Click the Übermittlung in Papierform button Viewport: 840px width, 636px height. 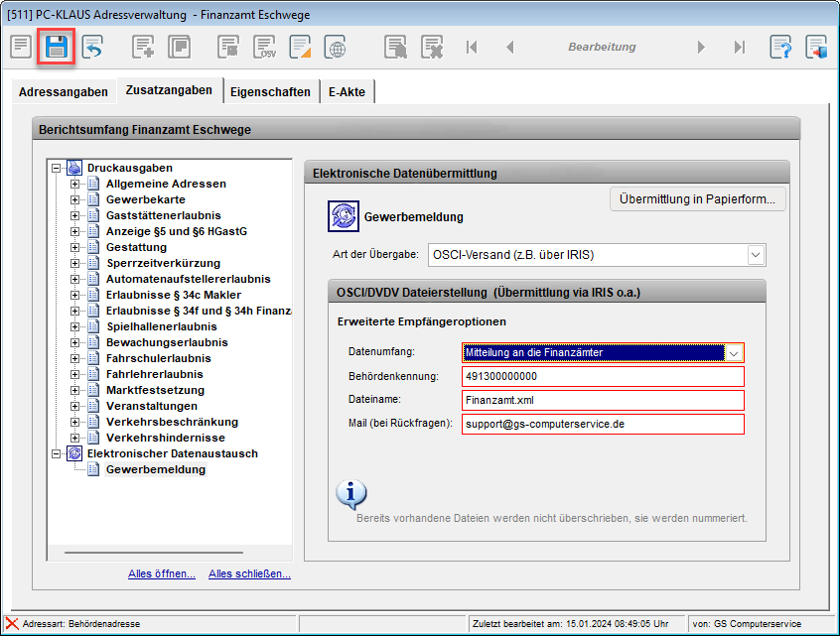[x=697, y=199]
